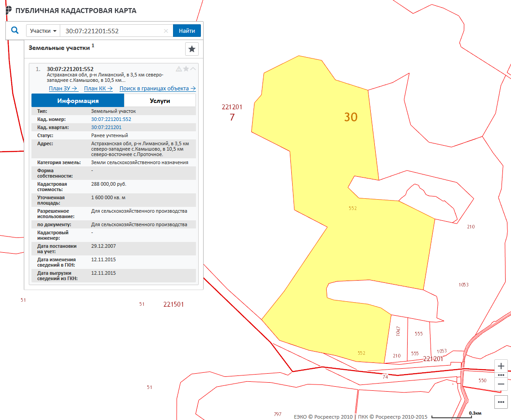Click the warning triangle icon on the result
The height and width of the screenshot is (420, 511).
tap(178, 69)
